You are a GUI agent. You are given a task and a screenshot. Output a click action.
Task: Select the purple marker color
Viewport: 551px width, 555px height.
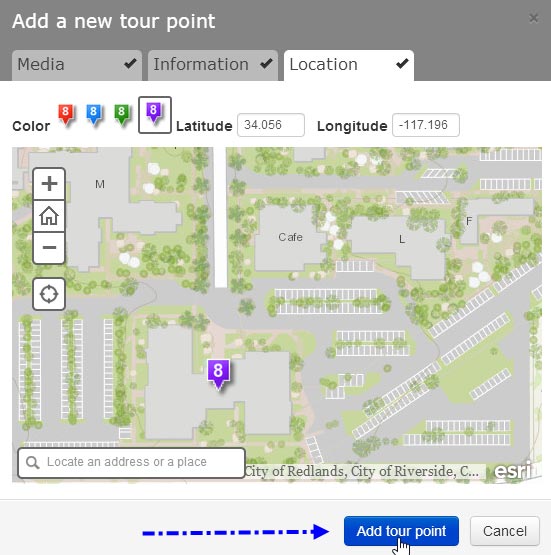click(155, 115)
